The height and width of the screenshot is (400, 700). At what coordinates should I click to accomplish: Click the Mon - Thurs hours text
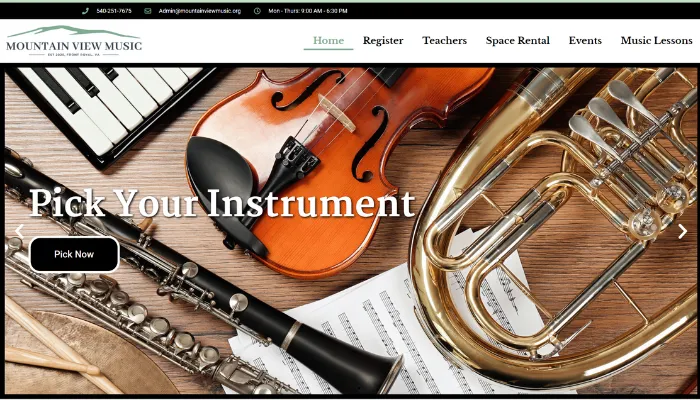tap(308, 11)
